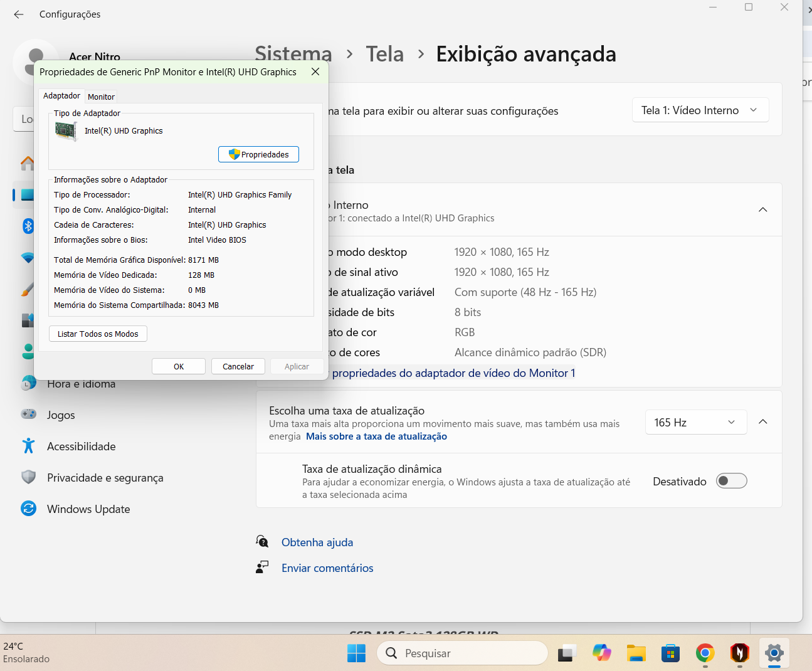Open Hora e idioma section
Screen dimensions: 812x671
[82, 384]
